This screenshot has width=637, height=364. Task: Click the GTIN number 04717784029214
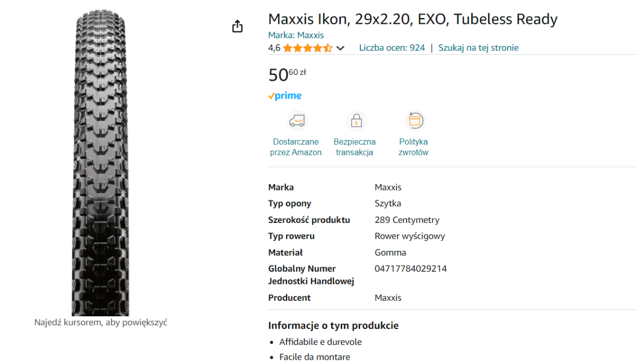[410, 268]
